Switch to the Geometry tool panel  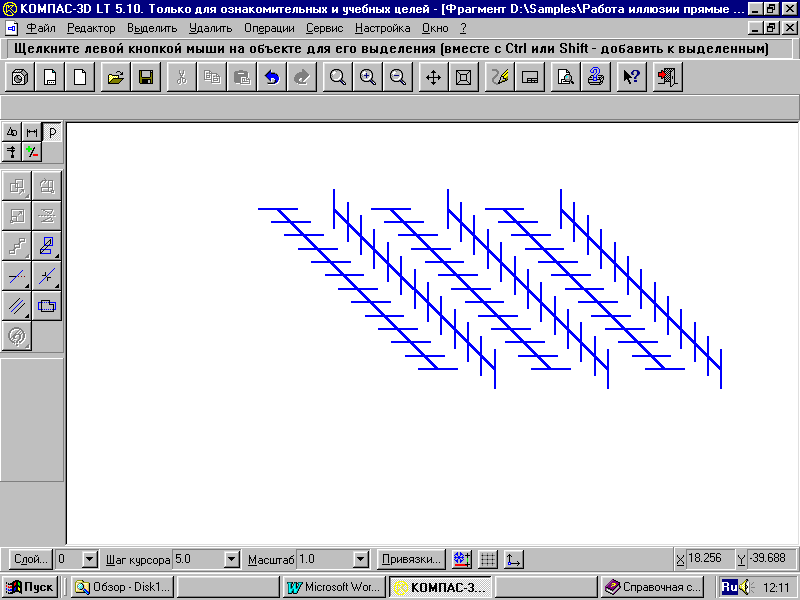coord(12,133)
